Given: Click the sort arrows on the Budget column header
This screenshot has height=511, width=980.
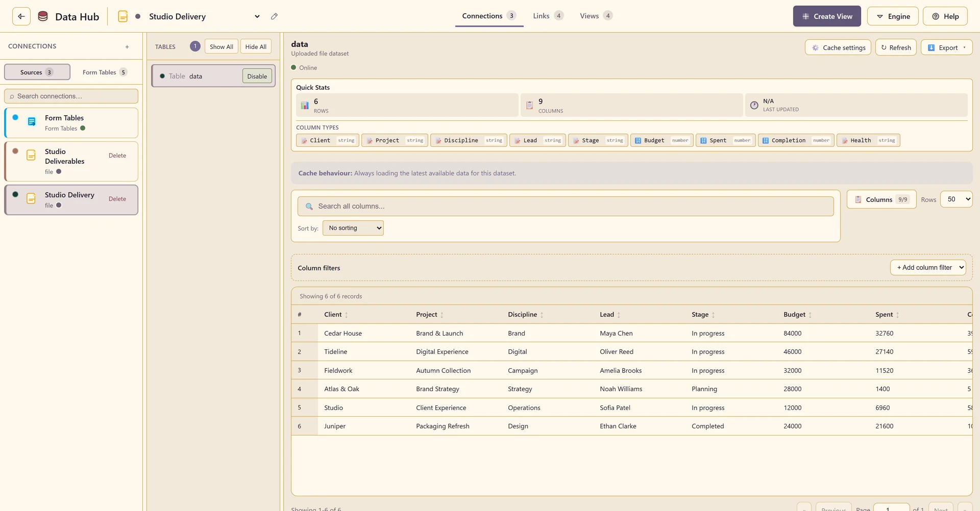Looking at the screenshot, I should point(810,315).
